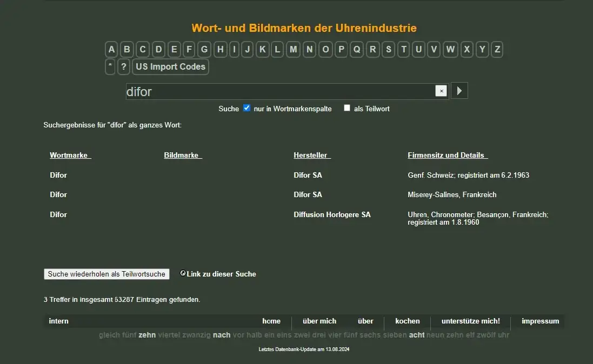Sort results by Hersteller column
Screen dimensions: 593x364
(x=312, y=156)
